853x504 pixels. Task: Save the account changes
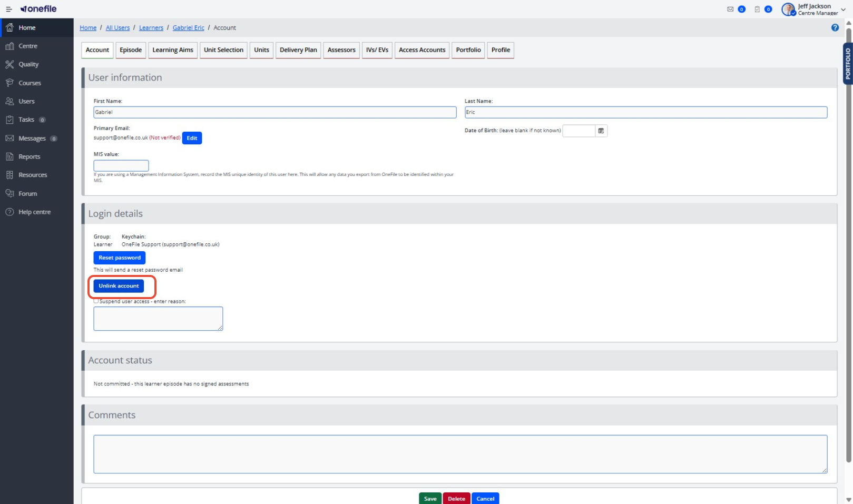(x=430, y=498)
